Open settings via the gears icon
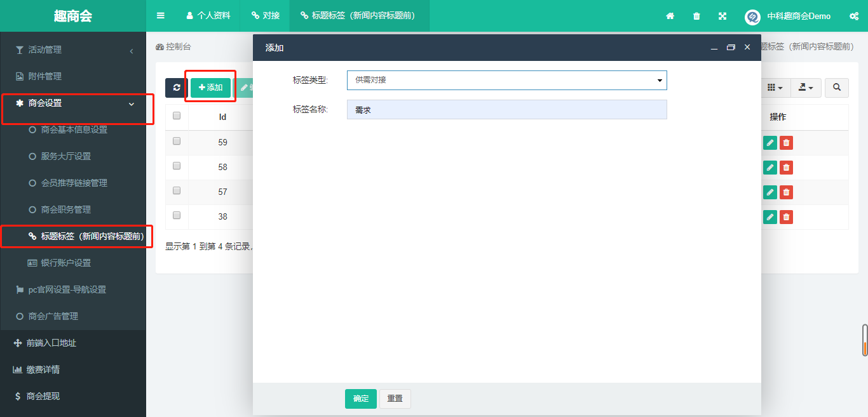868x417 pixels. click(854, 16)
